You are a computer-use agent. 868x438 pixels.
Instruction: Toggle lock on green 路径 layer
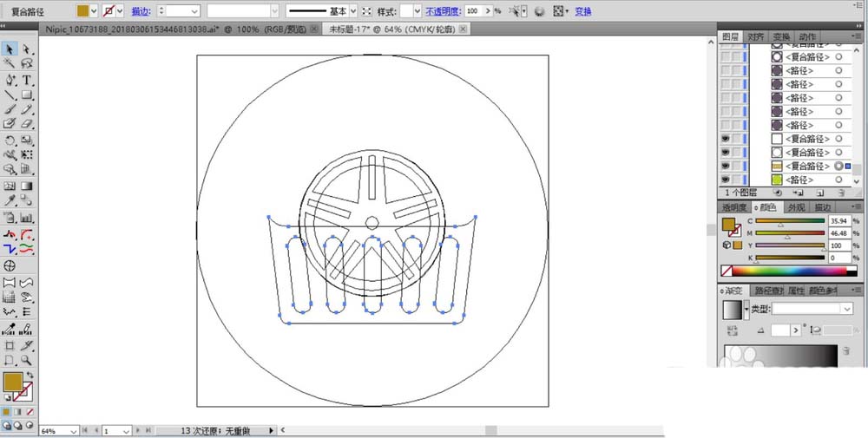tap(735, 180)
